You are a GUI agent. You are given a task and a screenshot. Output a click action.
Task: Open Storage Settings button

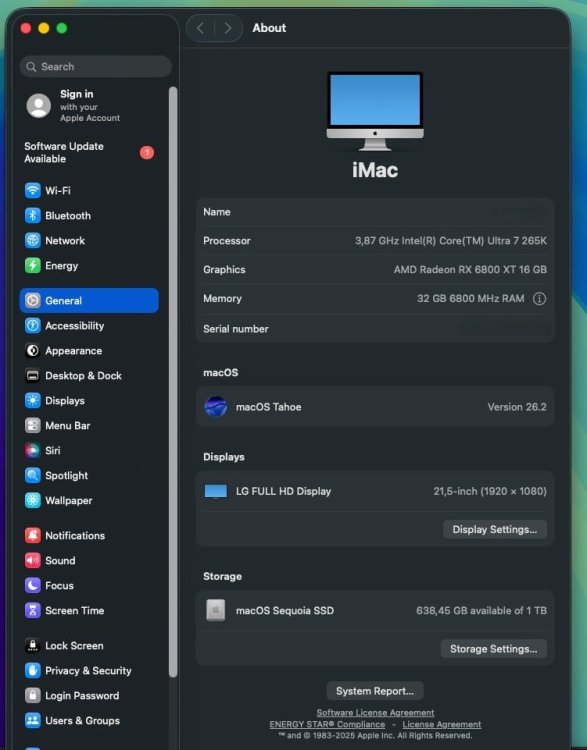(493, 649)
